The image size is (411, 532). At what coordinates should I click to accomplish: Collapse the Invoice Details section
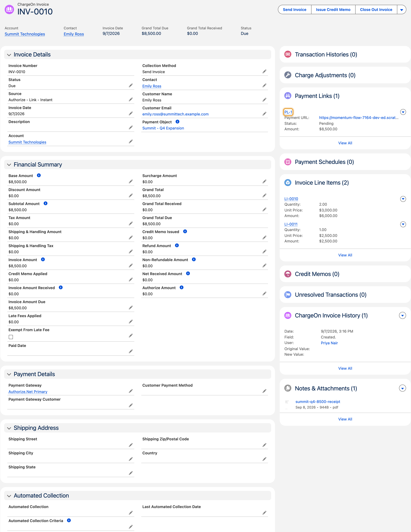pos(9,55)
